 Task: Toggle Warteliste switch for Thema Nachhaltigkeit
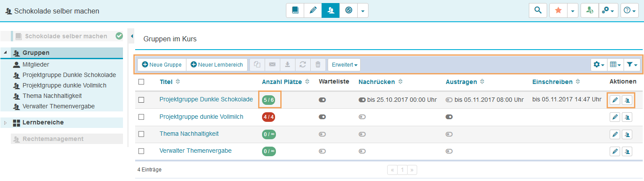coord(322,134)
